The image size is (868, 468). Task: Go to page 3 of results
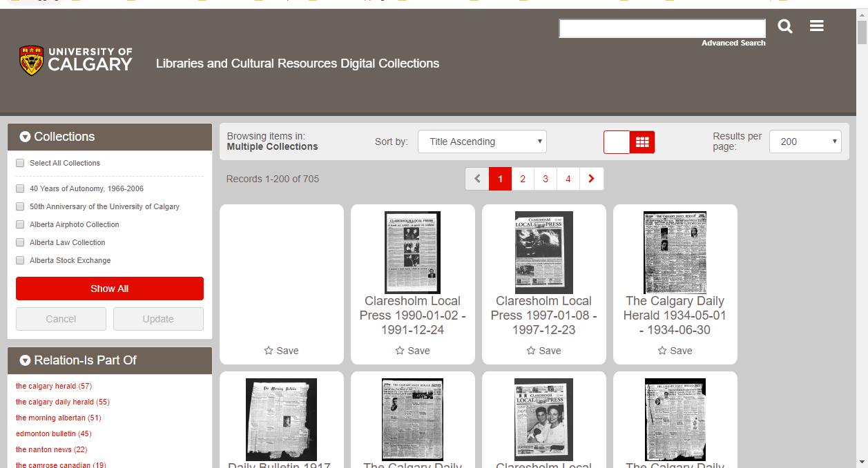pos(546,179)
